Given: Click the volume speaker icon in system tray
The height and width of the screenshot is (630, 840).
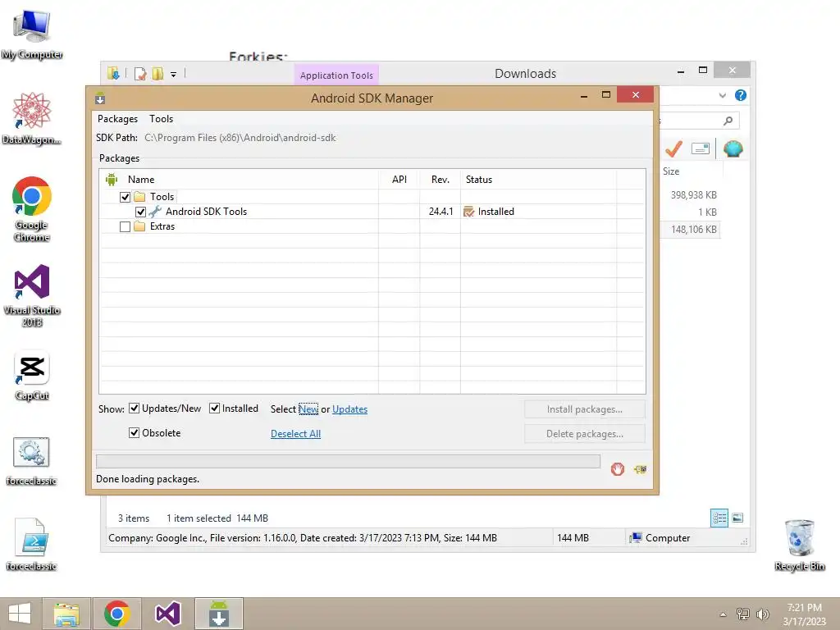Looking at the screenshot, I should click(763, 614).
